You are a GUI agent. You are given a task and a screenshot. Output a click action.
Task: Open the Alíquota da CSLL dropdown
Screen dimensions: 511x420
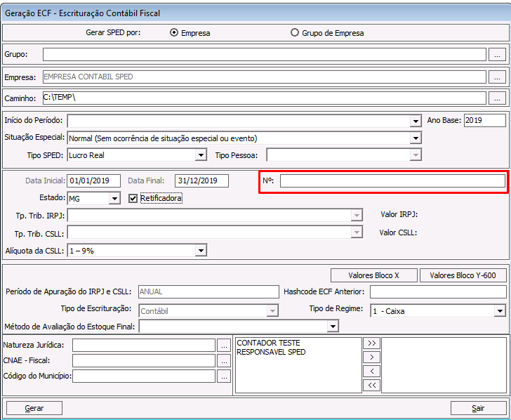(x=201, y=251)
